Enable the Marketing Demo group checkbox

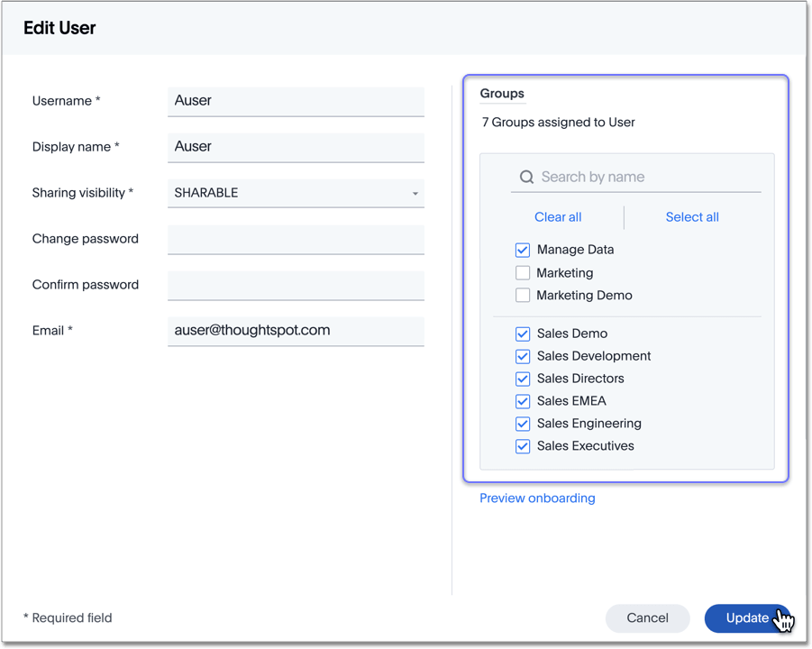[523, 295]
